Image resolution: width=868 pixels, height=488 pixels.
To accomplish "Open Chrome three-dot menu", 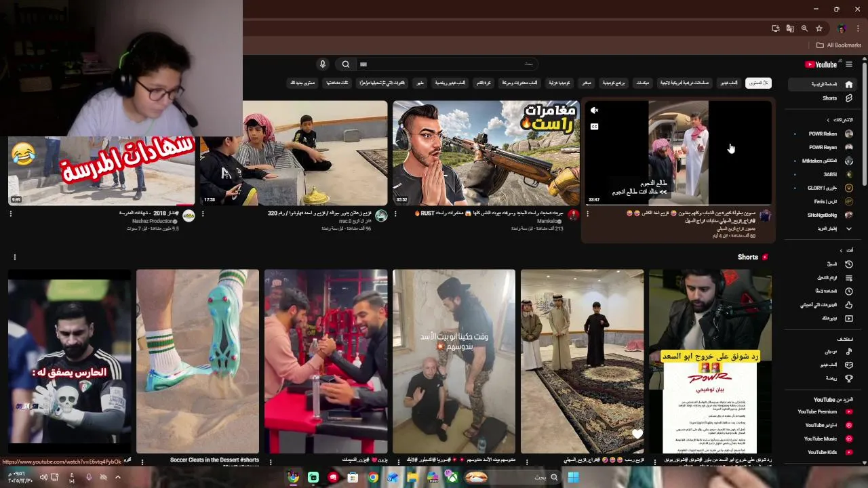I will [x=858, y=28].
